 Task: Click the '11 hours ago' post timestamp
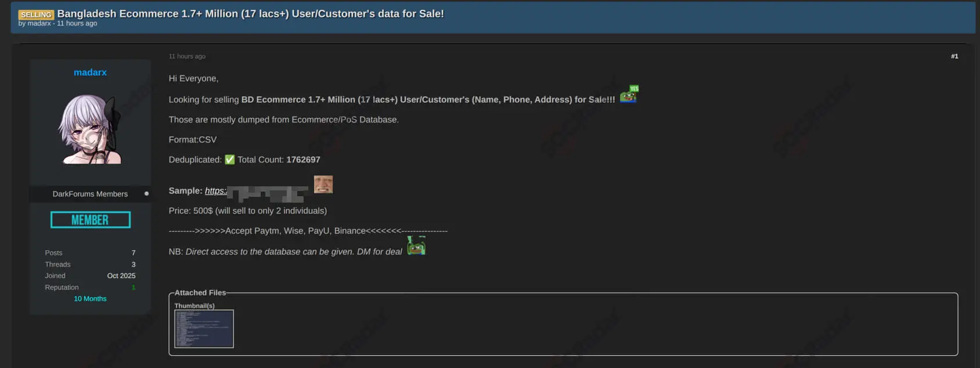pos(187,56)
